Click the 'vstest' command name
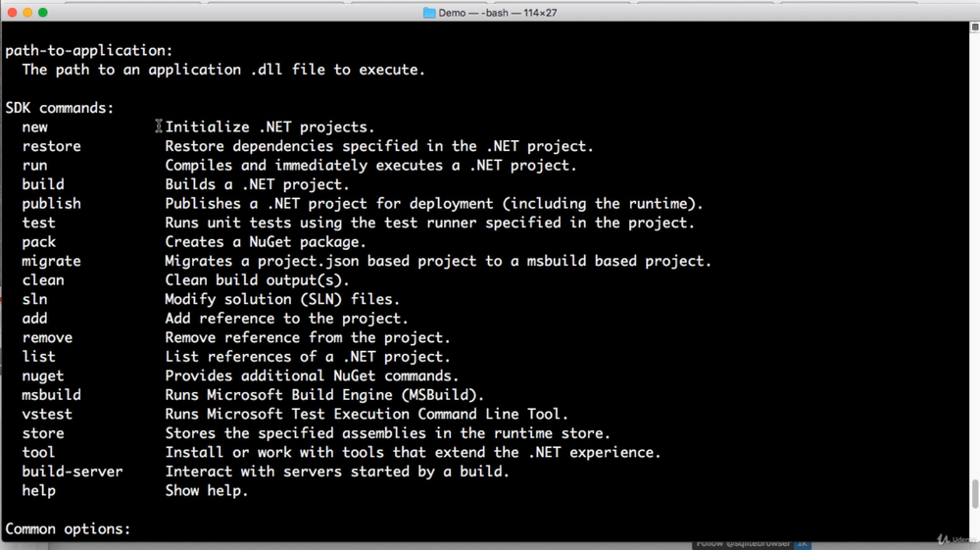 coord(47,414)
